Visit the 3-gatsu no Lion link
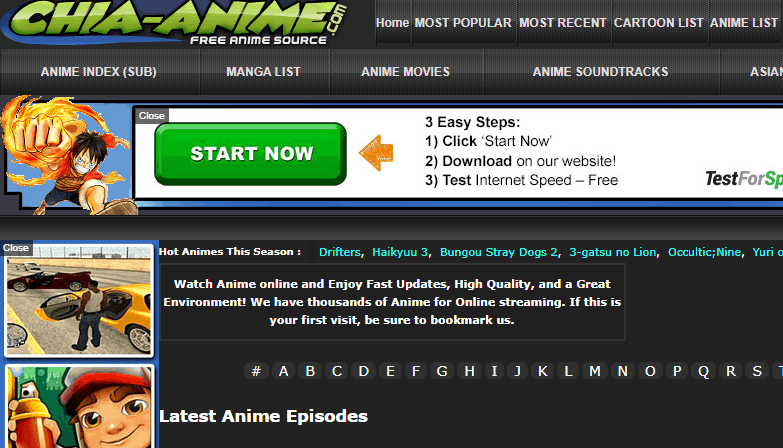This screenshot has width=783, height=448. (x=613, y=252)
